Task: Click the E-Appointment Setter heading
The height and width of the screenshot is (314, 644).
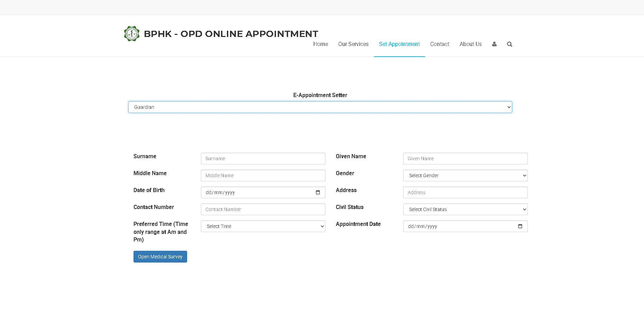Action: point(320,95)
